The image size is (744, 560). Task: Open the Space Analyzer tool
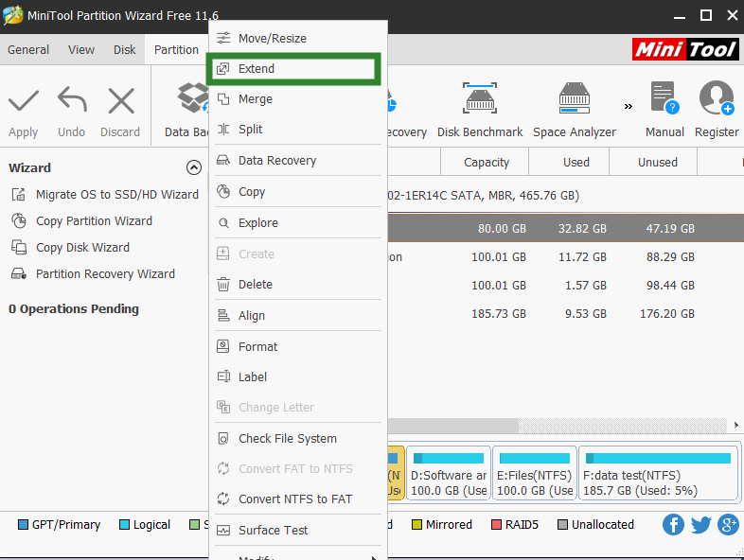pos(575,110)
